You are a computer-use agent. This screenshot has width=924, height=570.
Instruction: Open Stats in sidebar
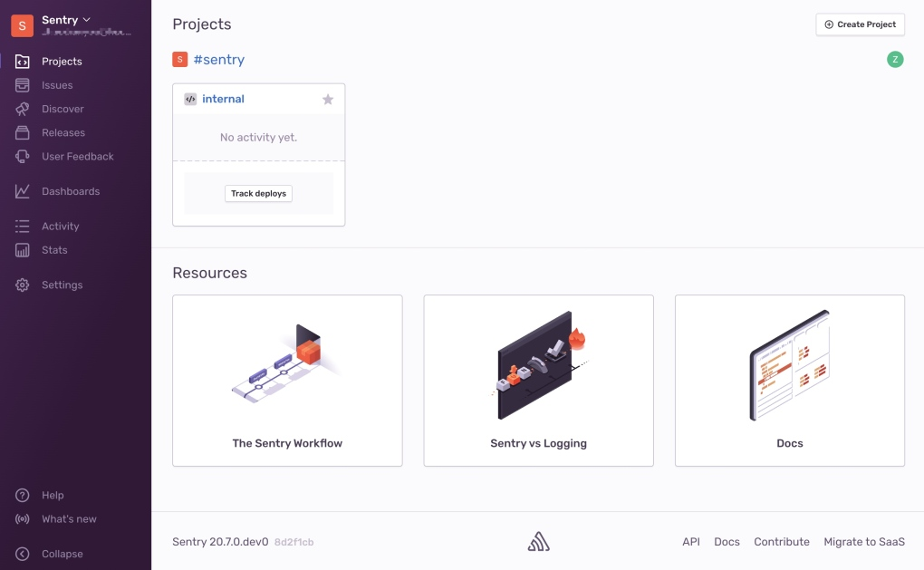[54, 250]
